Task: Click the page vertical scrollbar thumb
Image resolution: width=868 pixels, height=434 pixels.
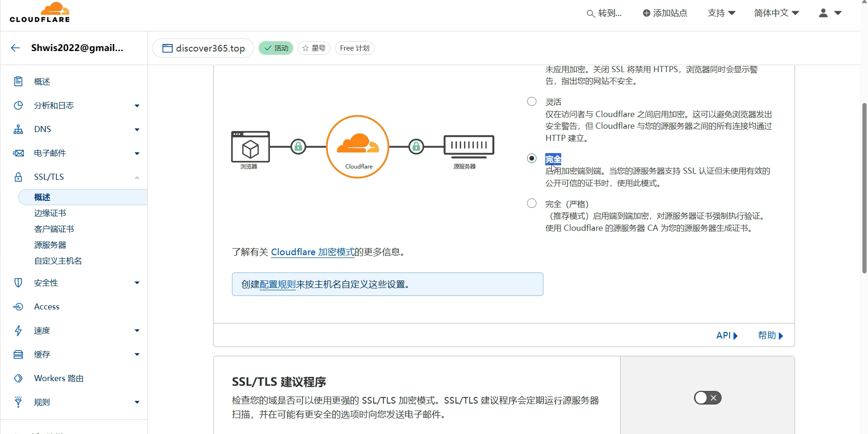Action: [x=864, y=187]
